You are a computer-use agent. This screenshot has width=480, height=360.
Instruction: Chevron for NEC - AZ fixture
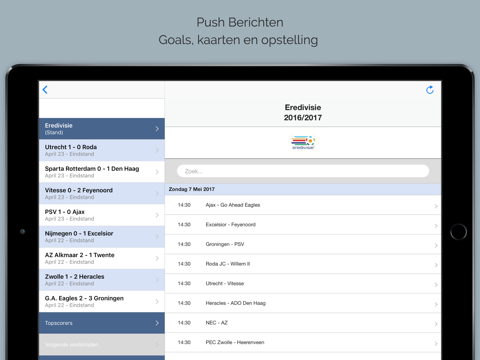pyautogui.click(x=436, y=324)
